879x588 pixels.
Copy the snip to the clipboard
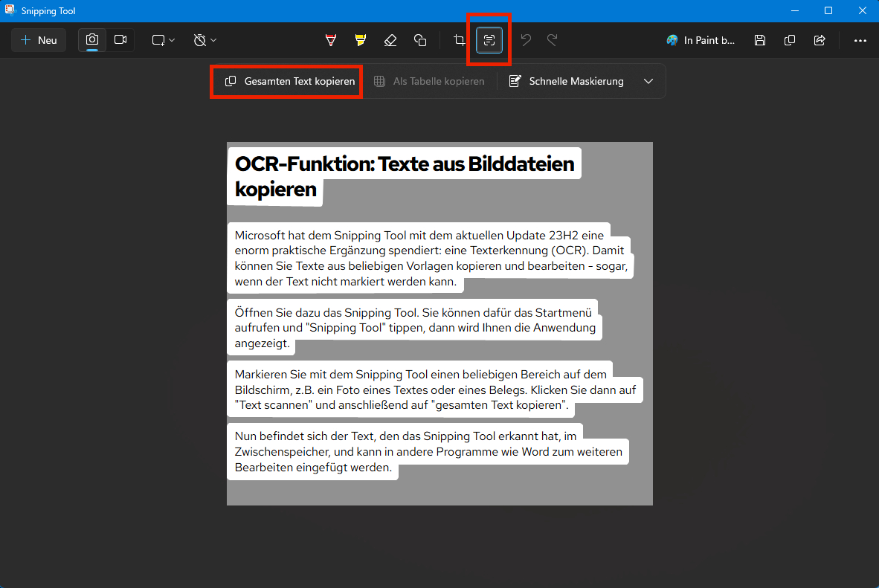pyautogui.click(x=789, y=40)
